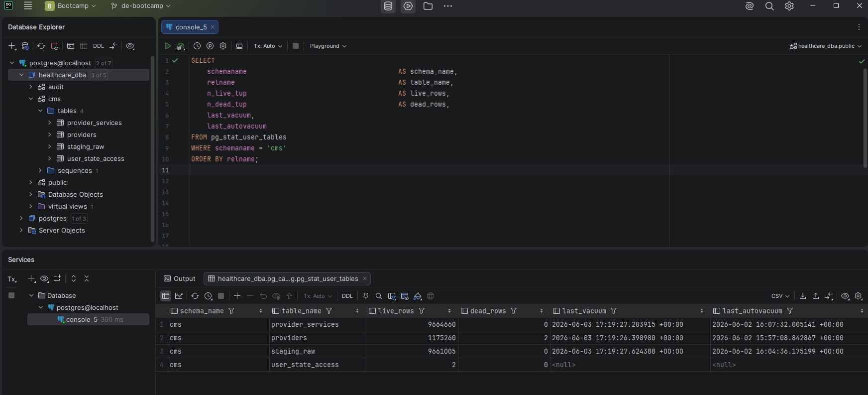Image resolution: width=868 pixels, height=395 pixels.
Task: Click the query parameters P icon
Action: pos(210,46)
